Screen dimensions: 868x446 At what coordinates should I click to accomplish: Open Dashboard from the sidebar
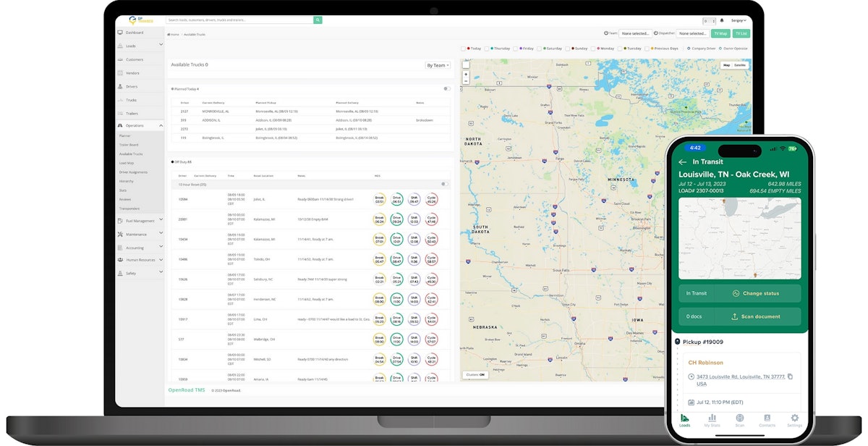(135, 33)
